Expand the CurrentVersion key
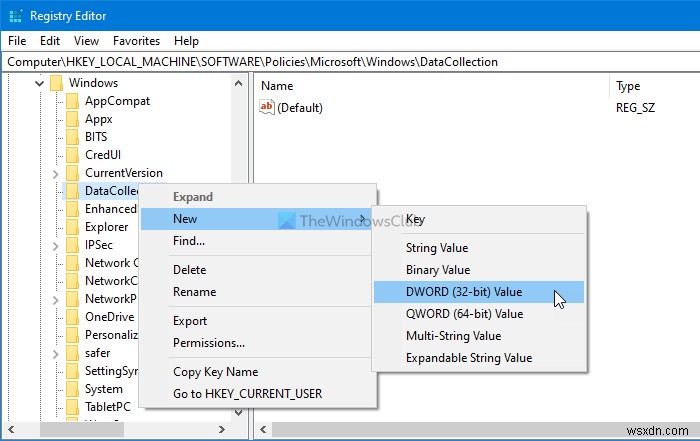The height and width of the screenshot is (441, 700). pos(55,174)
